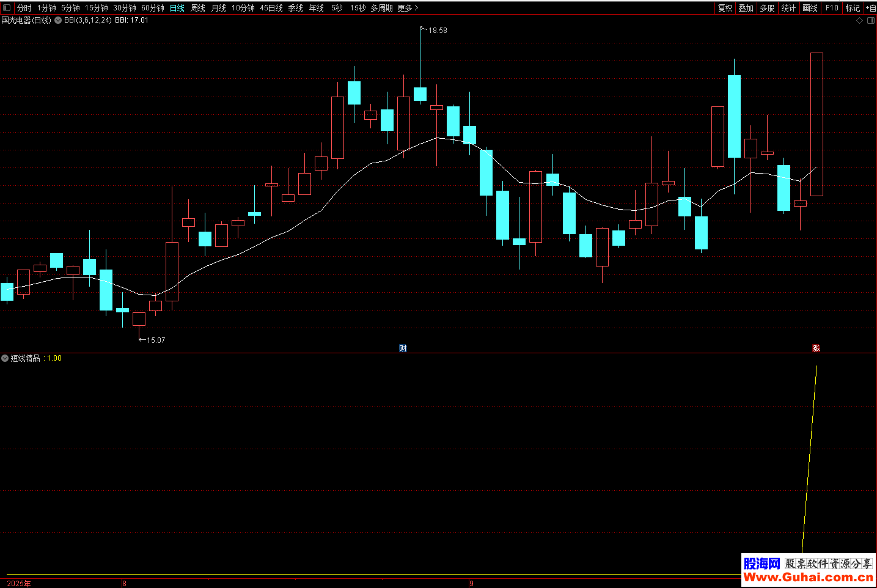Open the 画线 drawing tools
Screen dimensions: 877x588
pos(810,8)
